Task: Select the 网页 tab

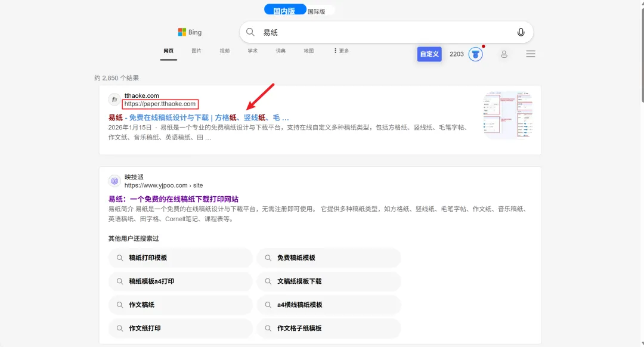Action: coord(168,51)
